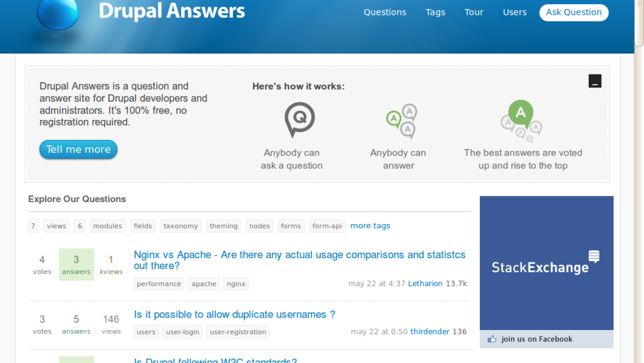
Task: Click the apache tag
Action: [x=204, y=284]
